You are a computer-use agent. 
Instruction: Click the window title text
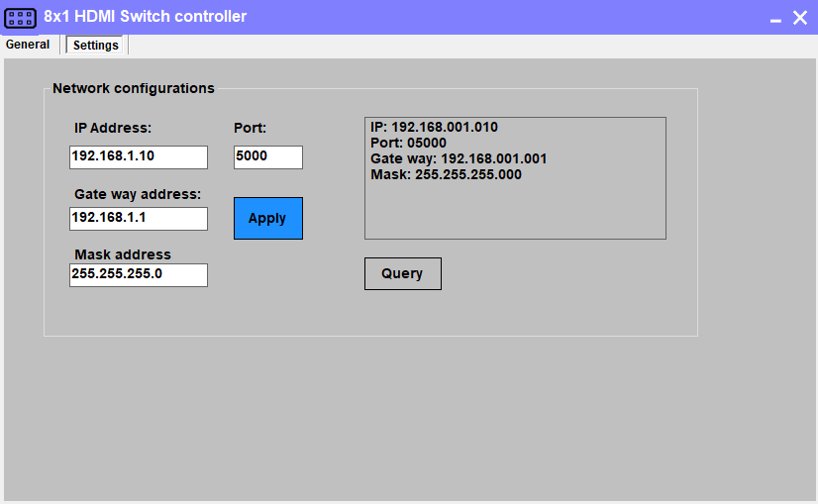[146, 17]
